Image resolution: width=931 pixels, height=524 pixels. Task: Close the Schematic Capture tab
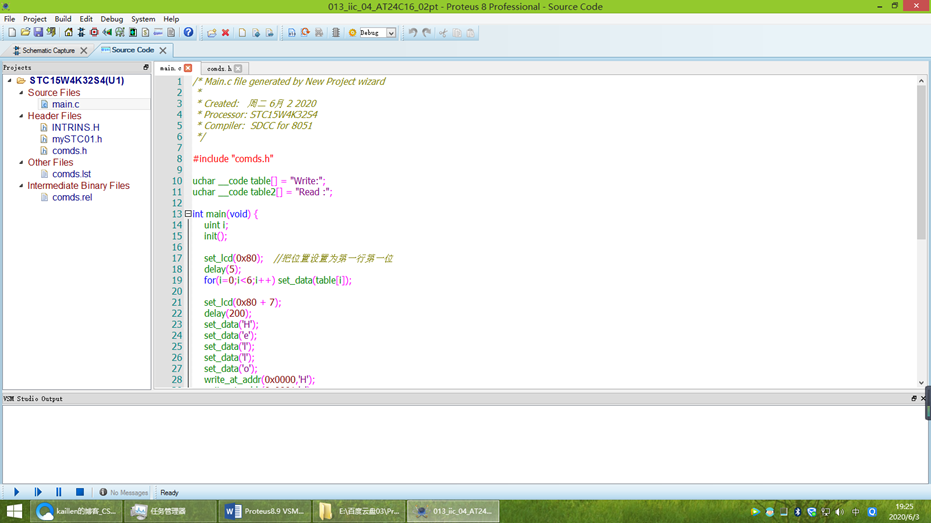[x=84, y=50]
